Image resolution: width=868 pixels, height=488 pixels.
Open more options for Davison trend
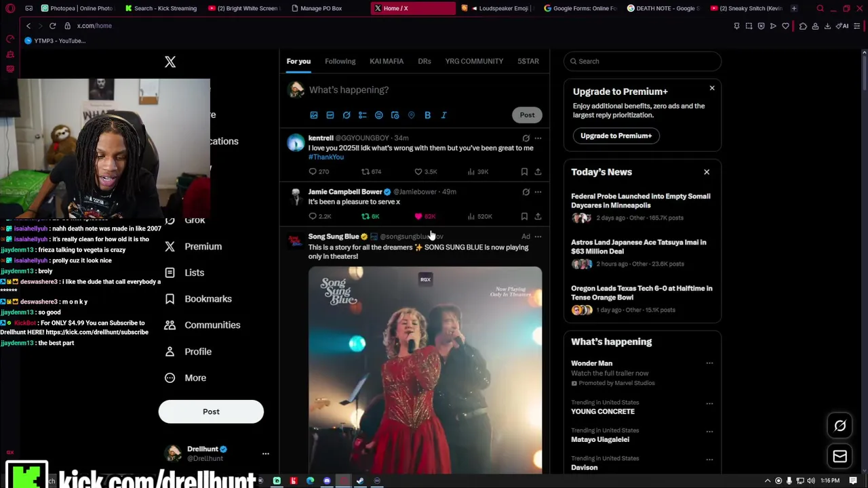click(x=709, y=459)
